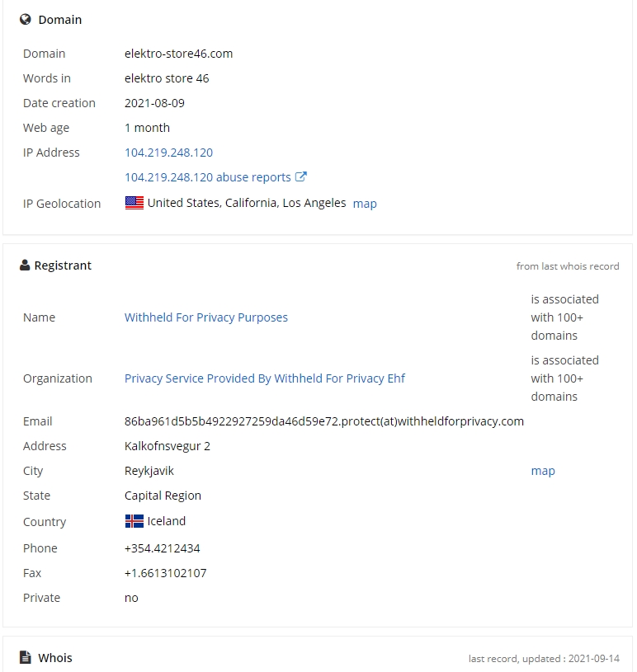Click the Iceland flag icon
637x672 pixels.
tap(134, 521)
